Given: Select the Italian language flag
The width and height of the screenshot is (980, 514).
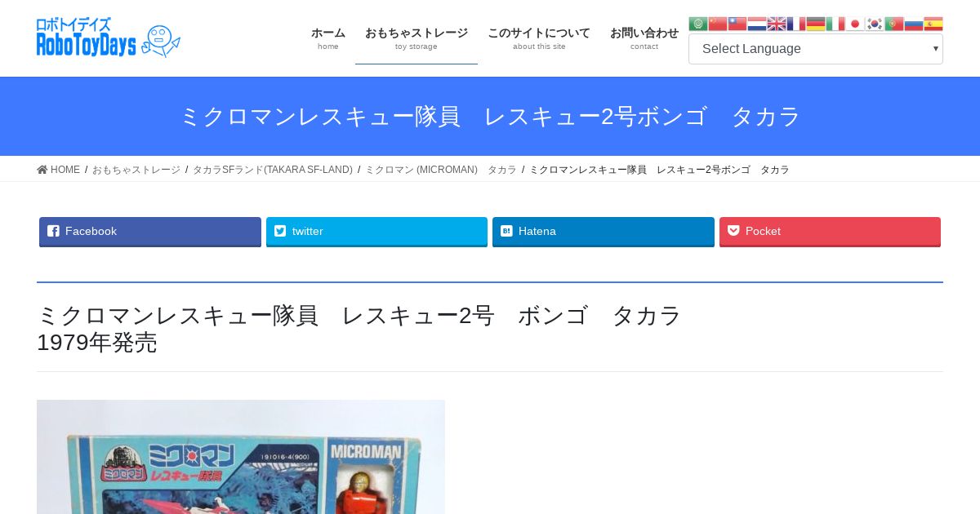Looking at the screenshot, I should pos(835,24).
